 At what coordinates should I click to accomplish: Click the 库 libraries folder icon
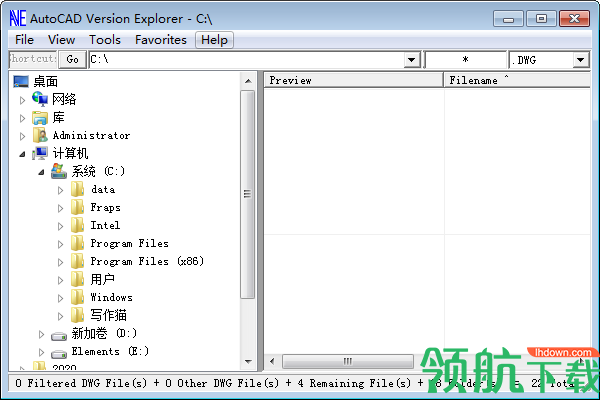[x=40, y=118]
